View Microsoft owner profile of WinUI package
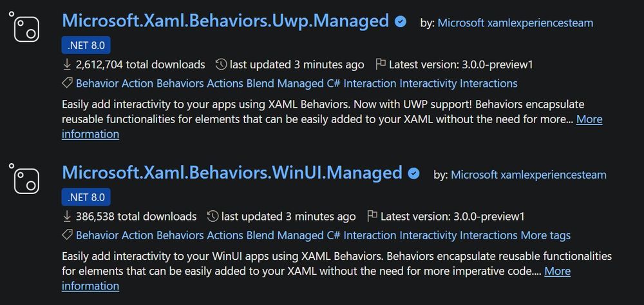 [475, 175]
